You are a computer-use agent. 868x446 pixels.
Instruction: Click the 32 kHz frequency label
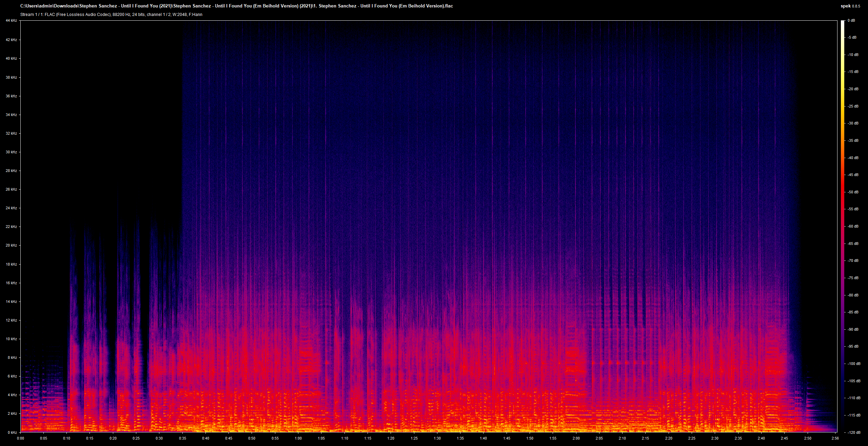tap(11, 133)
